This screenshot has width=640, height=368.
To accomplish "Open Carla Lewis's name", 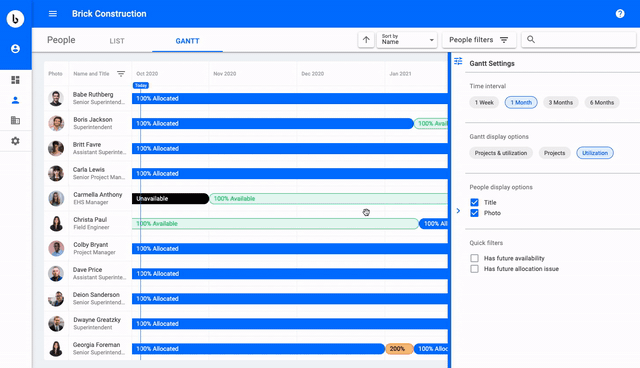I will [89, 169].
